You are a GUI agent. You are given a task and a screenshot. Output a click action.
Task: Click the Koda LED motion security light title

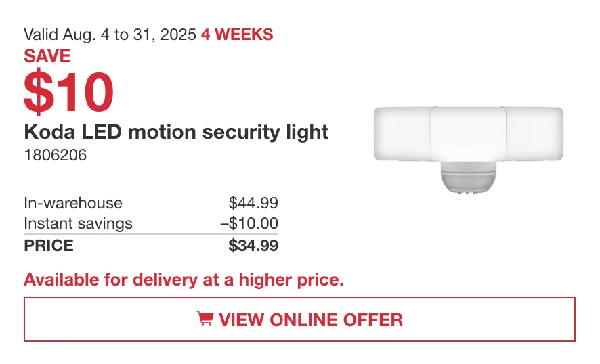pyautogui.click(x=176, y=133)
